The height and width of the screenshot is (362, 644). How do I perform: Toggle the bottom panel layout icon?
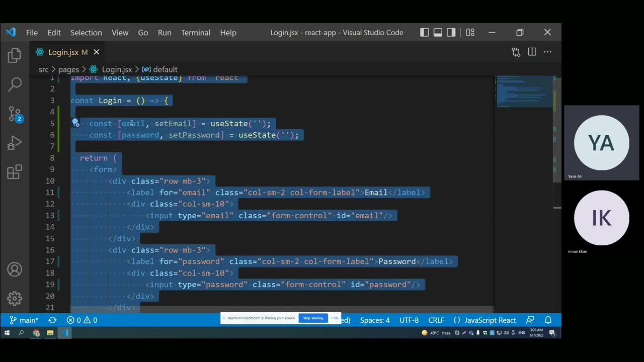point(438,32)
